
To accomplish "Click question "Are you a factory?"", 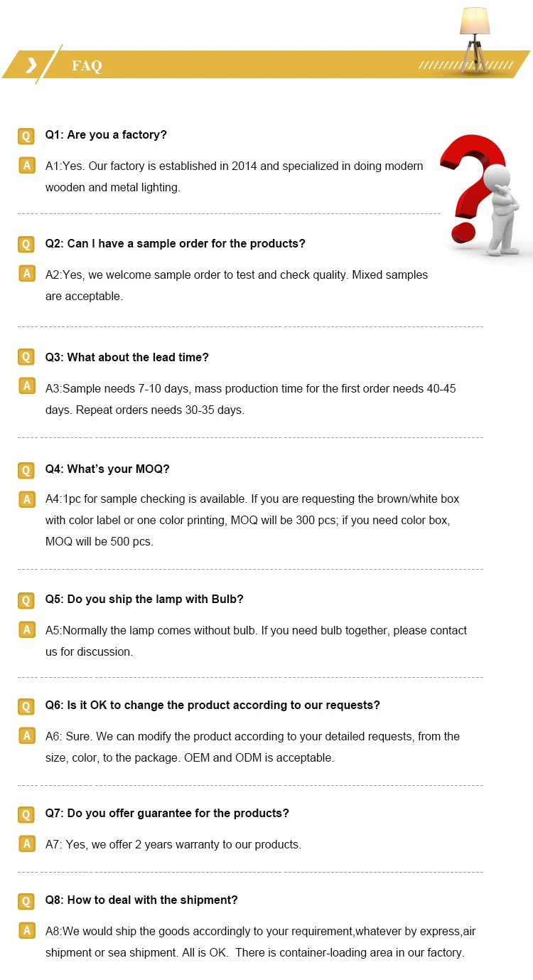I will [106, 135].
